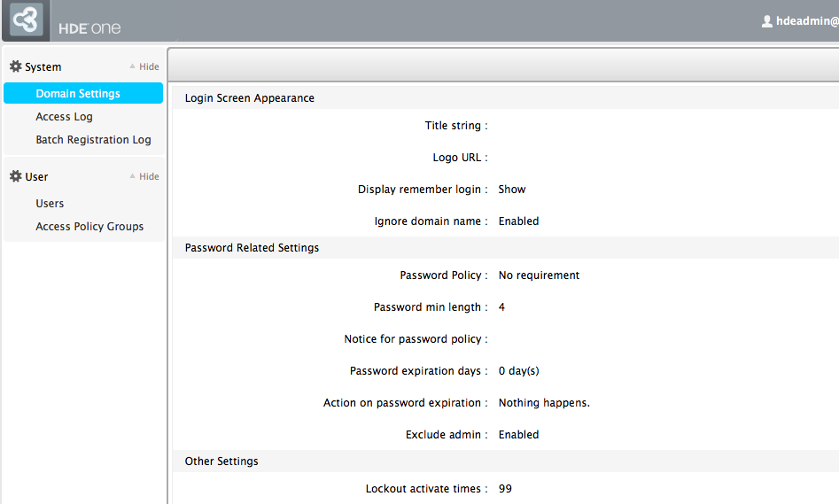Click the HDE One brand text

[89, 28]
